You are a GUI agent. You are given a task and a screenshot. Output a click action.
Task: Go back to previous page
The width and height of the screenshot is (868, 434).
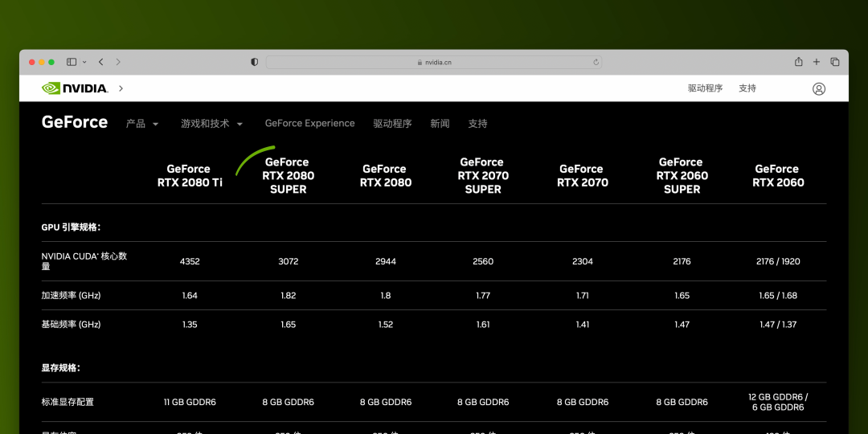(100, 62)
